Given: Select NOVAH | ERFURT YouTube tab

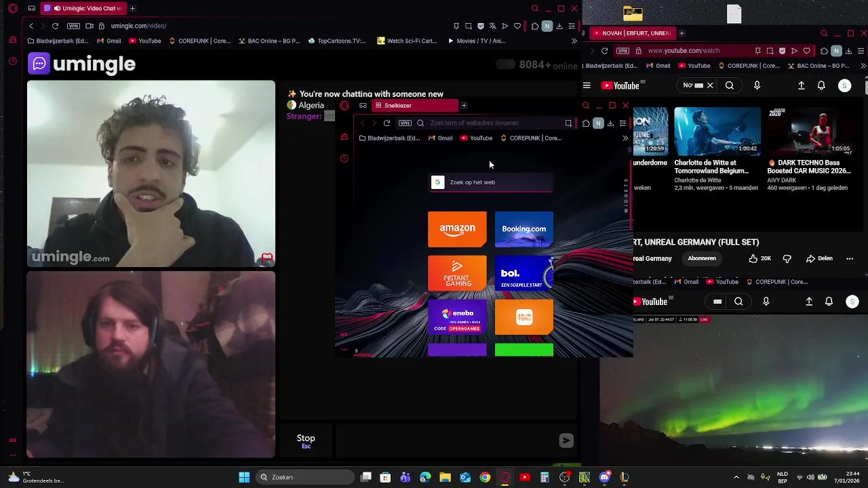Looking at the screenshot, I should [x=632, y=33].
